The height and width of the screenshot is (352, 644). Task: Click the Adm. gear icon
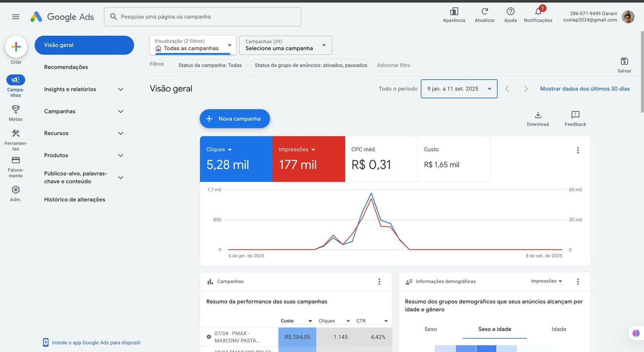(x=16, y=190)
